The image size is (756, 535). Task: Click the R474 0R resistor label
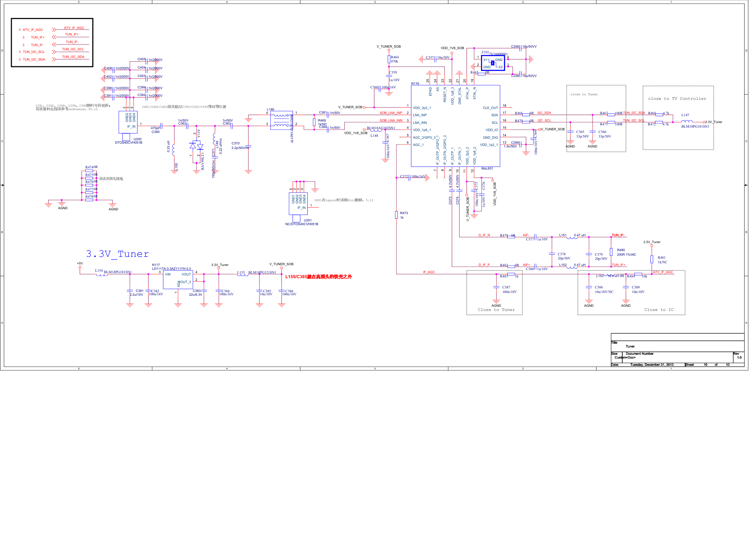(x=91, y=167)
